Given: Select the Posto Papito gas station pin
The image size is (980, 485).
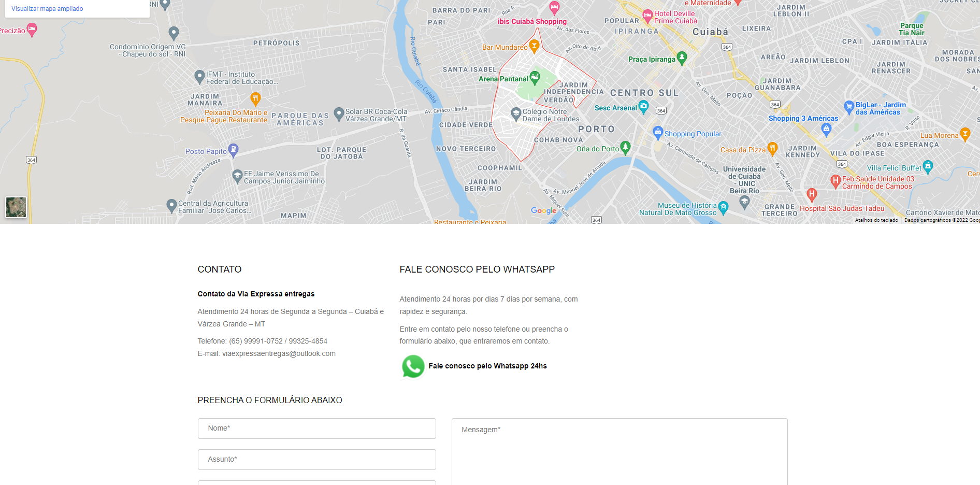Looking at the screenshot, I should click(234, 151).
